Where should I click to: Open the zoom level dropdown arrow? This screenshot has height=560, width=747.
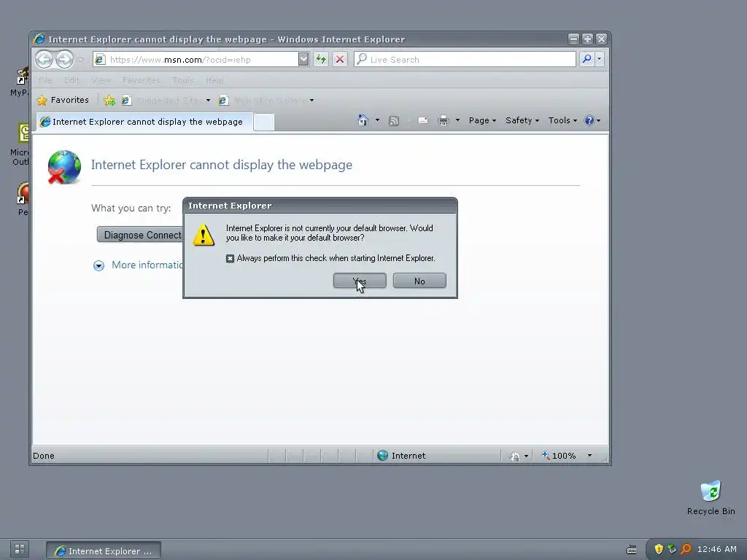coord(589,456)
